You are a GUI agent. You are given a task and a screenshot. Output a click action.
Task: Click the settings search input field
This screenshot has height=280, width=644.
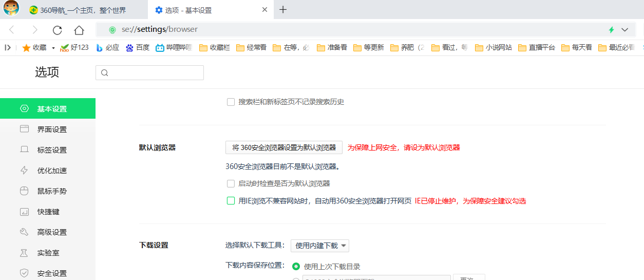point(149,73)
